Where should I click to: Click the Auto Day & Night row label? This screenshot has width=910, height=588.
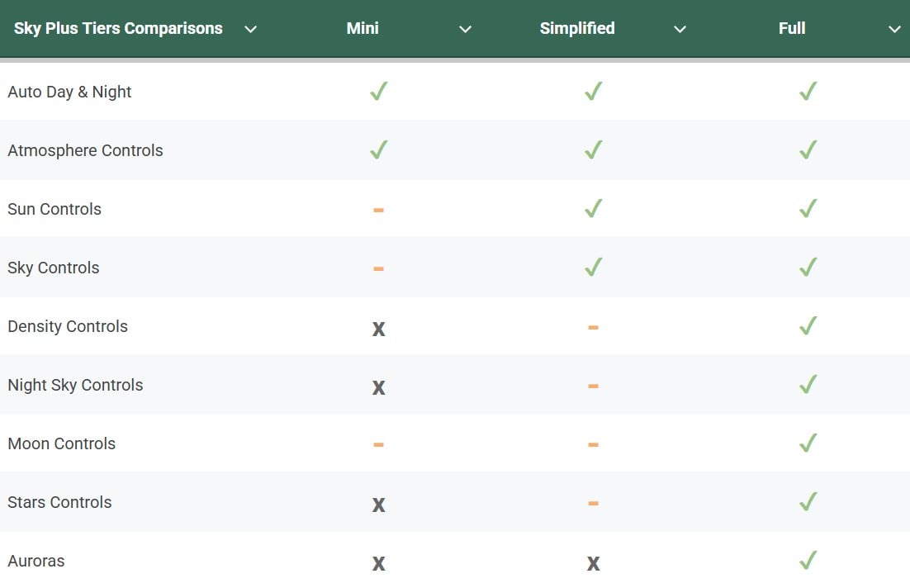click(69, 92)
